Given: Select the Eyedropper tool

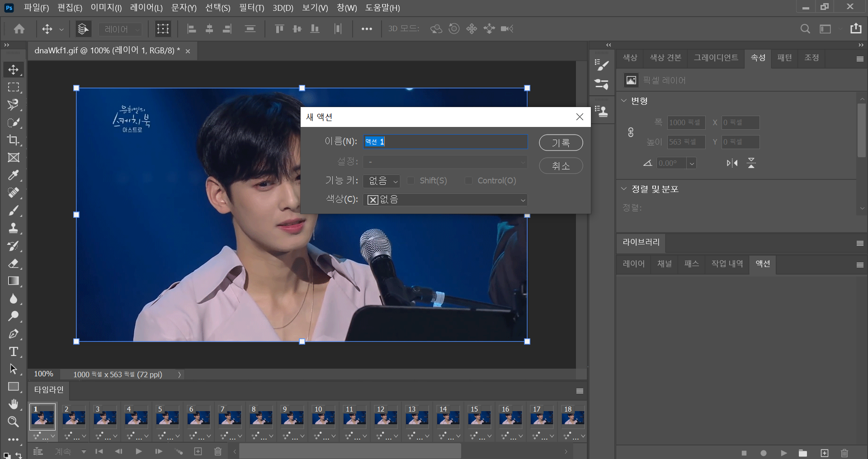Looking at the screenshot, I should (13, 175).
